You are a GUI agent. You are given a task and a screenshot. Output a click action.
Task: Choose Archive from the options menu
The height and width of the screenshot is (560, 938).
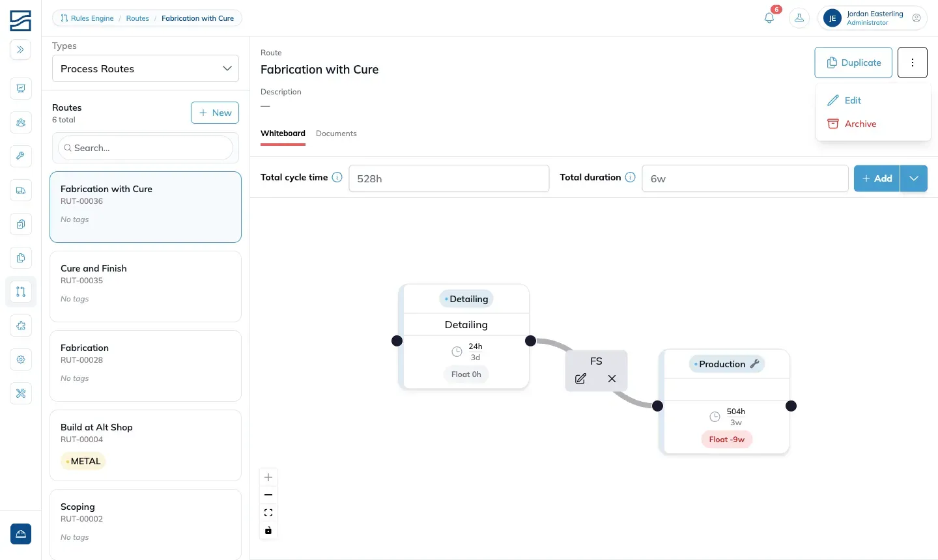pyautogui.click(x=873, y=124)
